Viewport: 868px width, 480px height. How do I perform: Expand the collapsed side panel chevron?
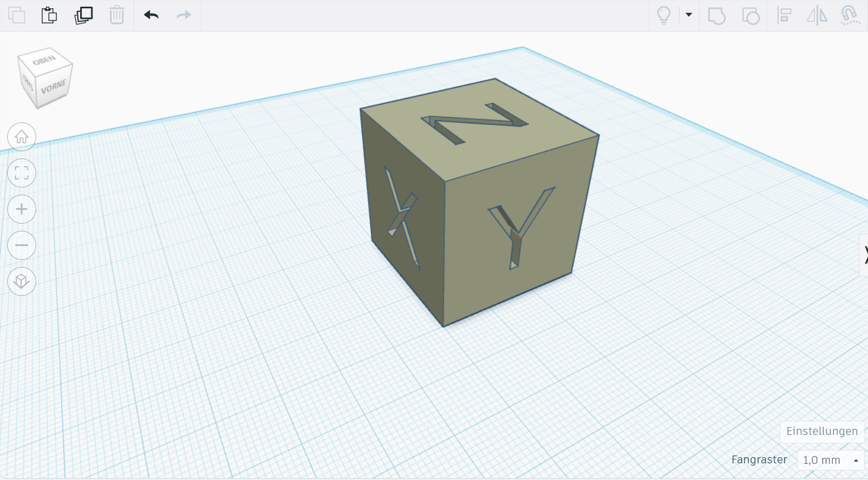(865, 255)
